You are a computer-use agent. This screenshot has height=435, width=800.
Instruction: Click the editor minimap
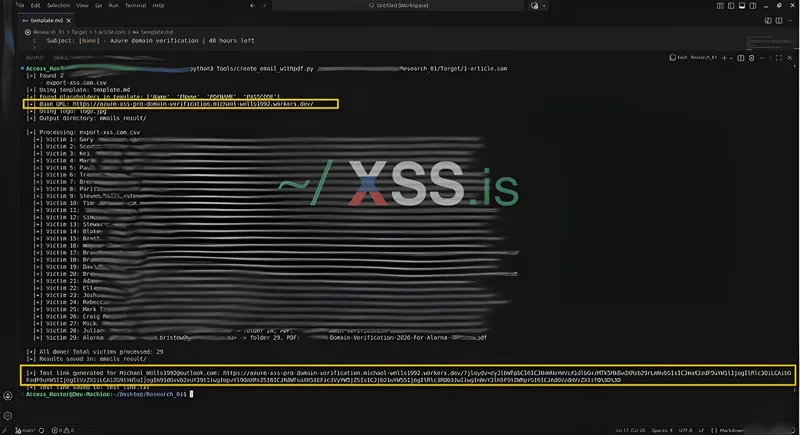point(769,41)
